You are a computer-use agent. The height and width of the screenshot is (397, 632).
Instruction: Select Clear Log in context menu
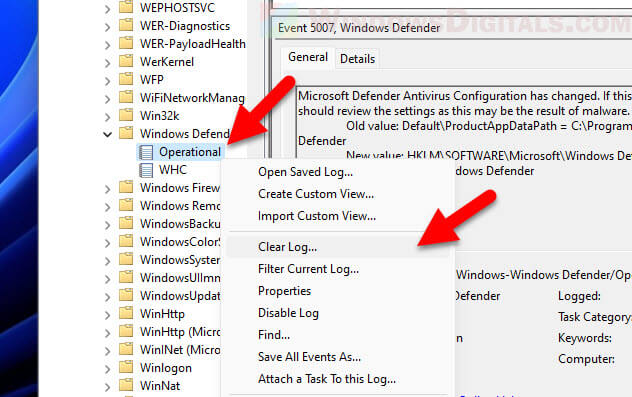[338, 247]
